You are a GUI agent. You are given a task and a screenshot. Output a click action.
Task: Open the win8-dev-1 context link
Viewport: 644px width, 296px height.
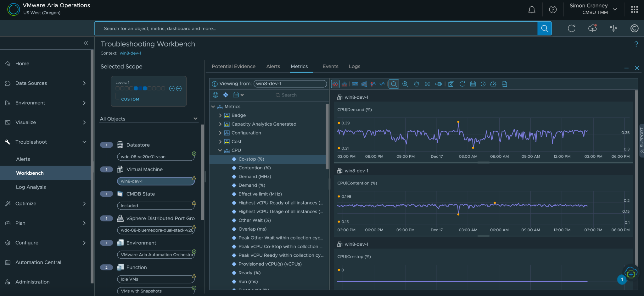pos(130,53)
